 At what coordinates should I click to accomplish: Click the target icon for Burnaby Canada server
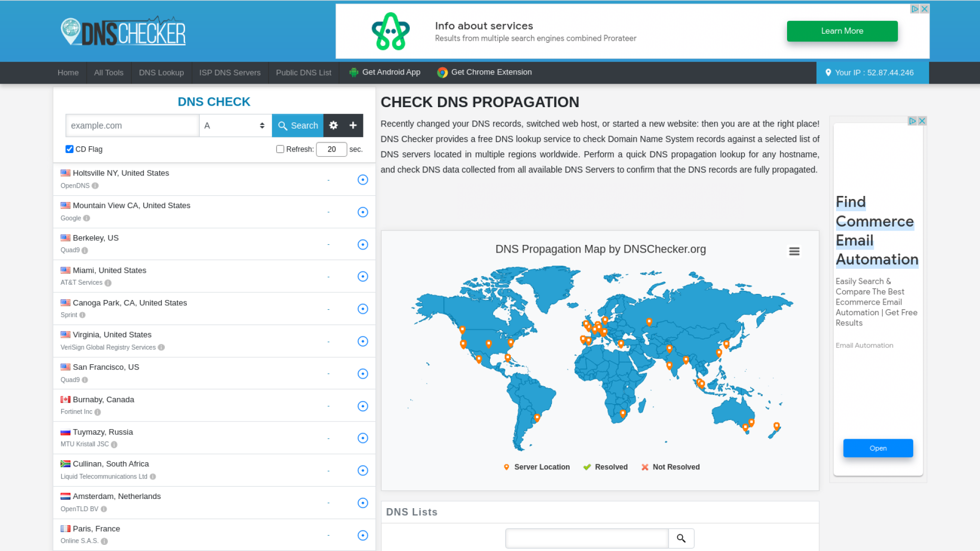[362, 406]
